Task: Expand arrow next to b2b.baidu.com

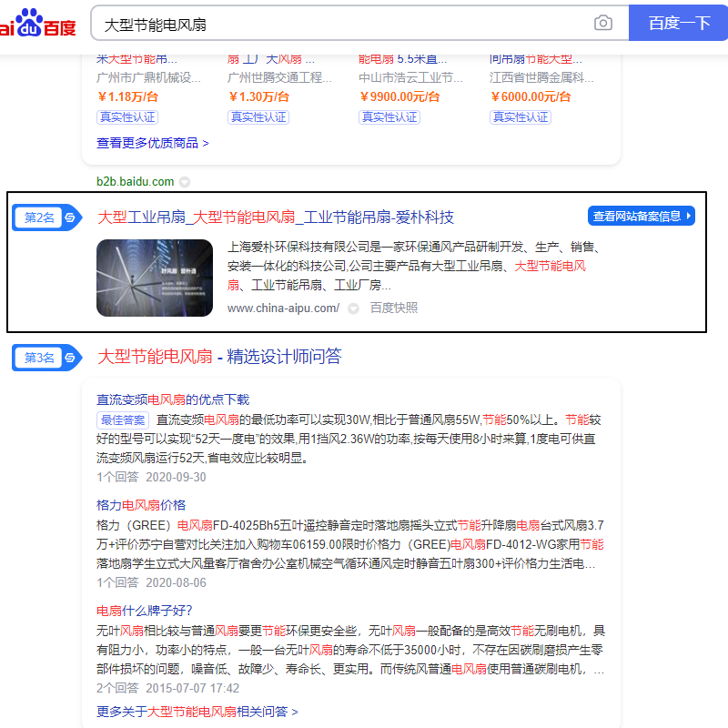Action: click(x=185, y=182)
